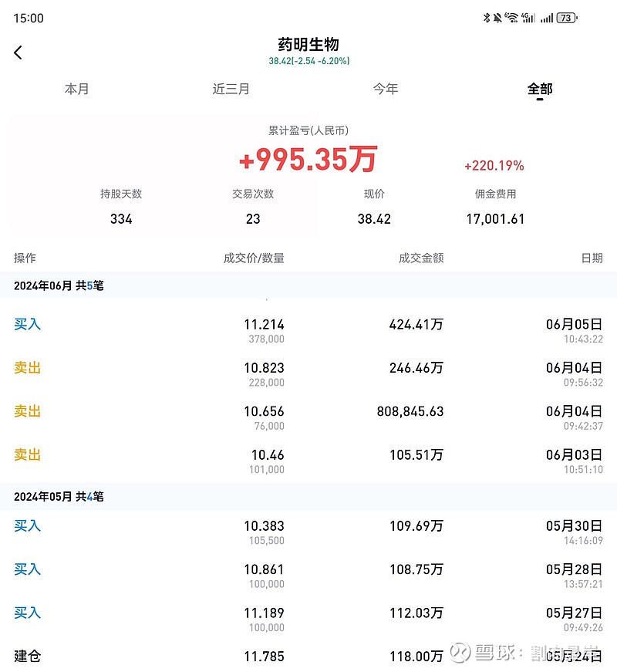617x672 pixels.
Task: Tap the quantity 378,000
Action: point(267,339)
